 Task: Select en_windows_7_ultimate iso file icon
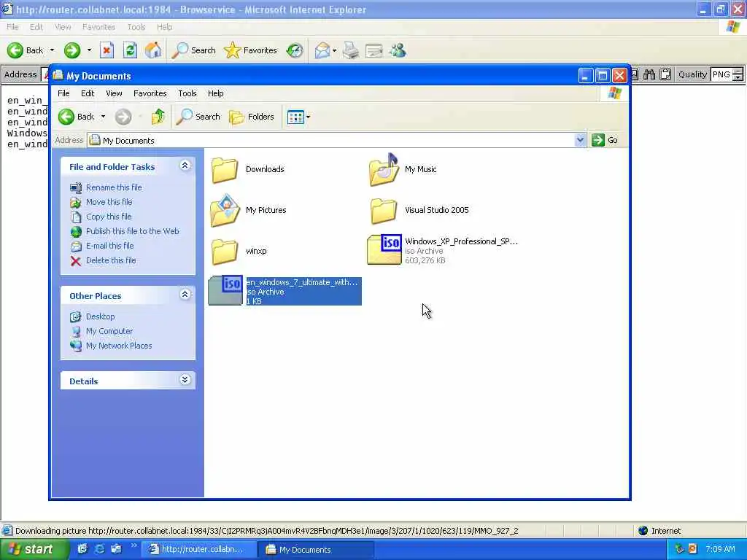226,290
